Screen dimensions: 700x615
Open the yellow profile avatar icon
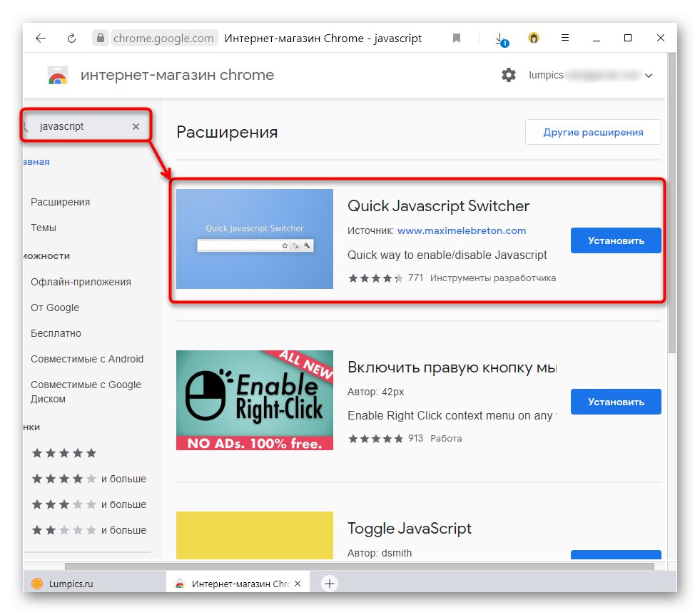click(x=534, y=38)
